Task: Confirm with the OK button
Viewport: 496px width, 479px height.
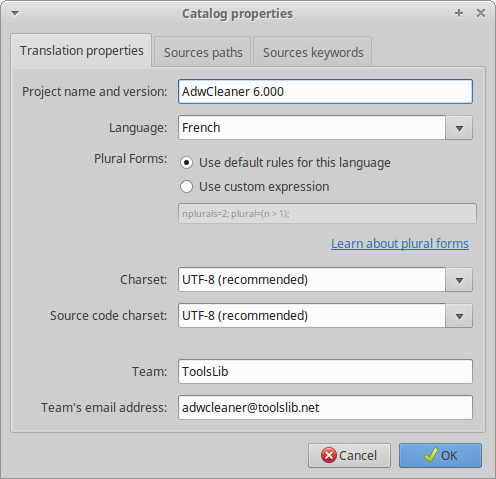Action: point(440,455)
